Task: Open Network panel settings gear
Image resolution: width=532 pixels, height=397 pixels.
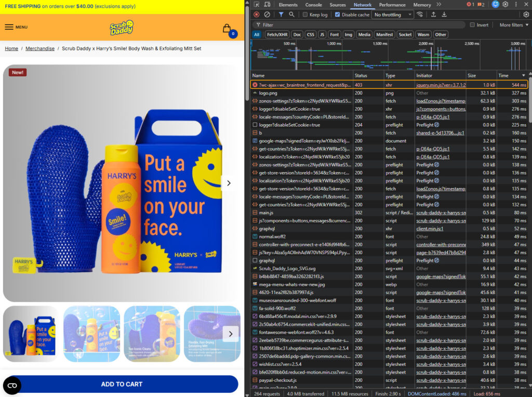Action: 526,15
